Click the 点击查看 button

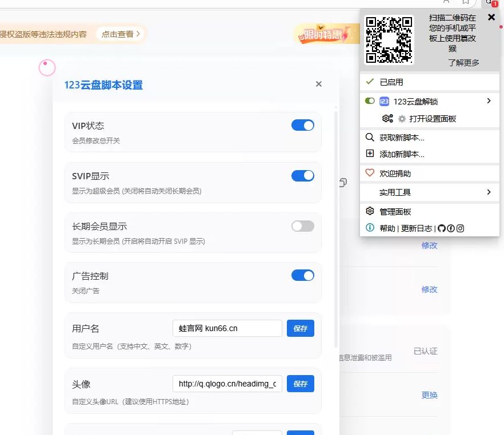118,34
